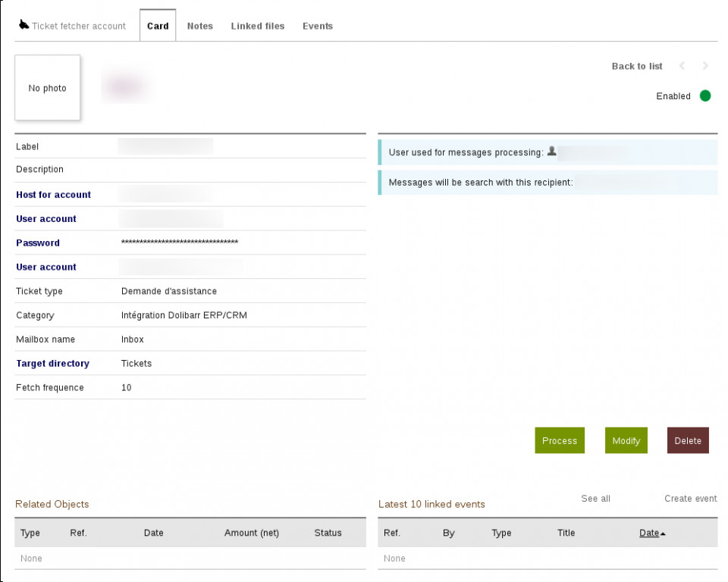Click the Amount (net) column header

coord(252,533)
